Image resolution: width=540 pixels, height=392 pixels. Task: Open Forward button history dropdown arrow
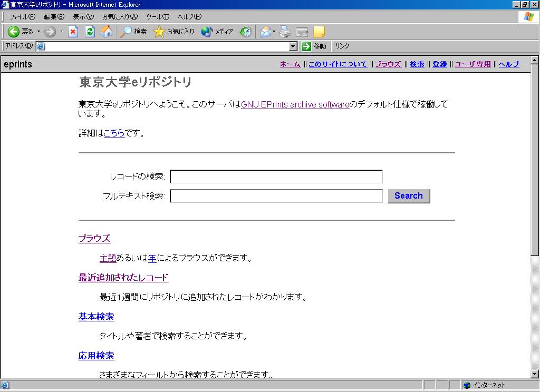tap(61, 32)
